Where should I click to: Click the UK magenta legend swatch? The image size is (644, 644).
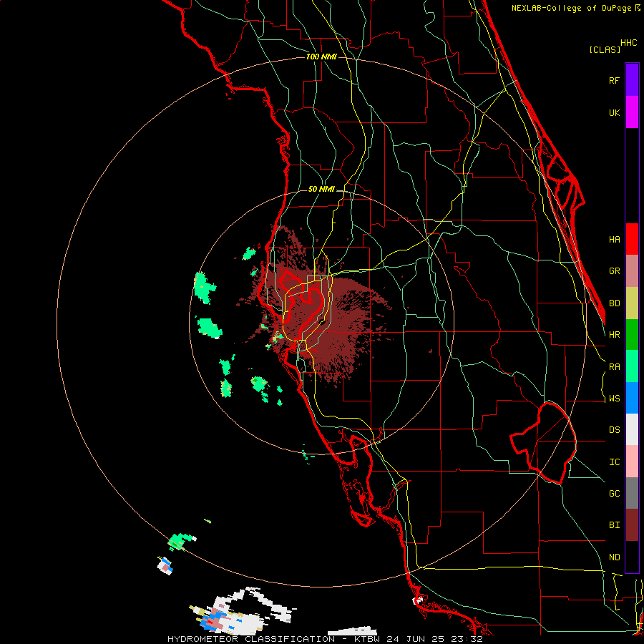click(632, 112)
